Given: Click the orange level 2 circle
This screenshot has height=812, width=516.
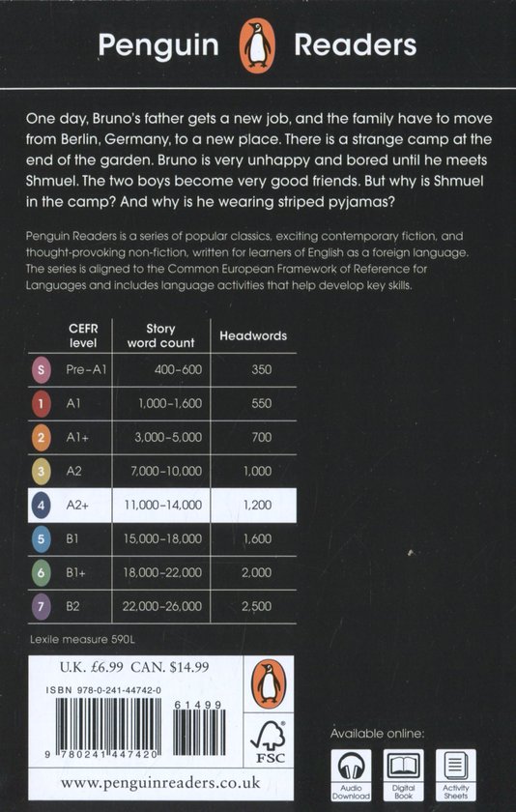Looking at the screenshot, I should pyautogui.click(x=42, y=438).
